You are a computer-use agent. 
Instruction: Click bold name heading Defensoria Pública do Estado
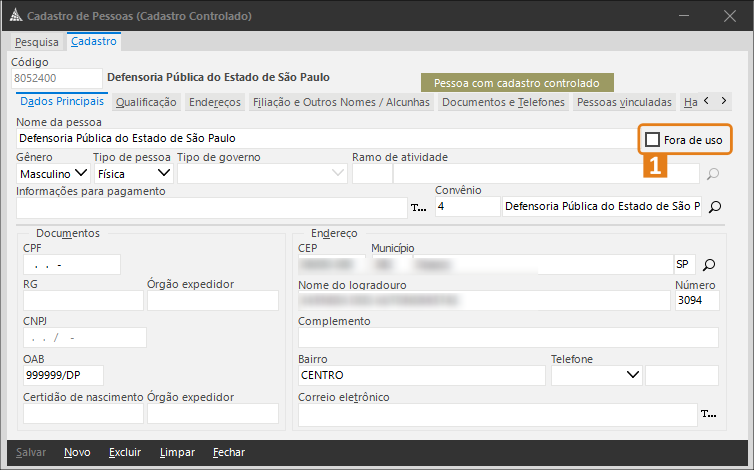[218, 77]
